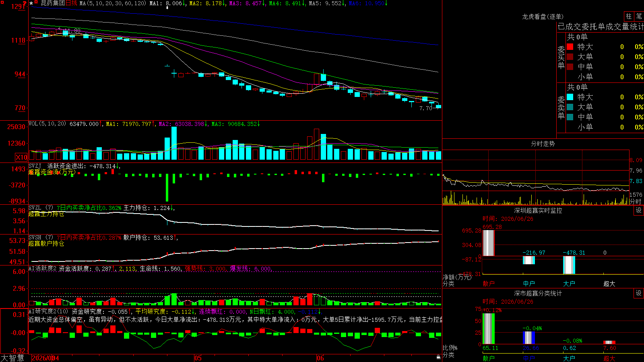Select the SVZL 主力持仓 indicator label
The height and width of the screenshot is (362, 644).
[x=101, y=208]
